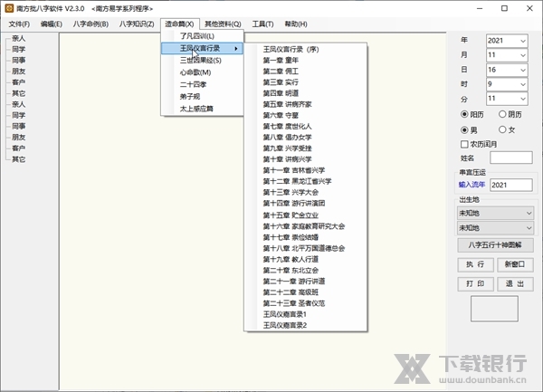Open 第二十章 东北立会
The height and width of the screenshot is (392, 543).
click(x=306, y=271)
